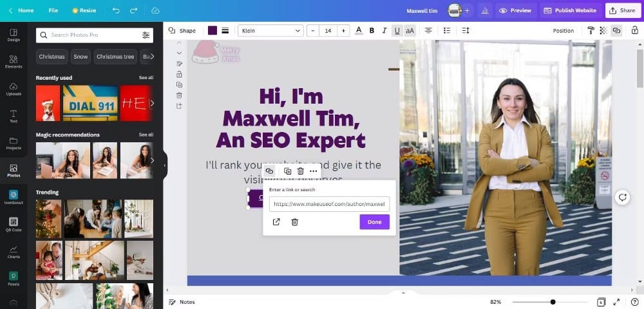The image size is (644, 309).
Task: Open the QR Code sidebar app
Action: pos(14,223)
